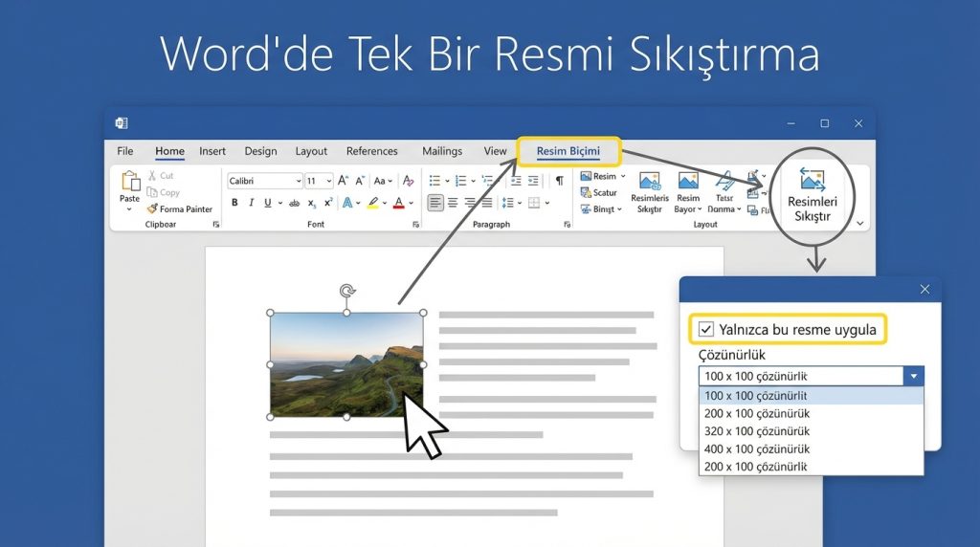980x547 pixels.
Task: Shrink font size with smaller A icon
Action: (360, 181)
